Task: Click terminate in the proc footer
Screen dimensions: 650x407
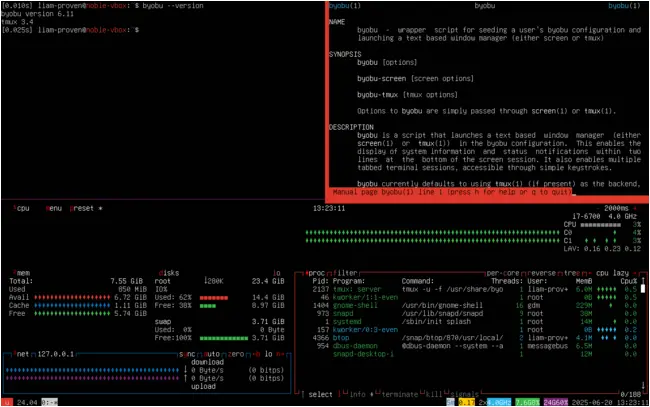Action: [x=400, y=395]
